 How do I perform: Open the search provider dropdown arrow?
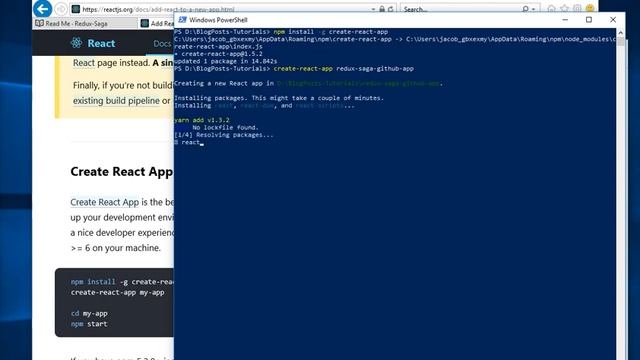click(x=533, y=9)
